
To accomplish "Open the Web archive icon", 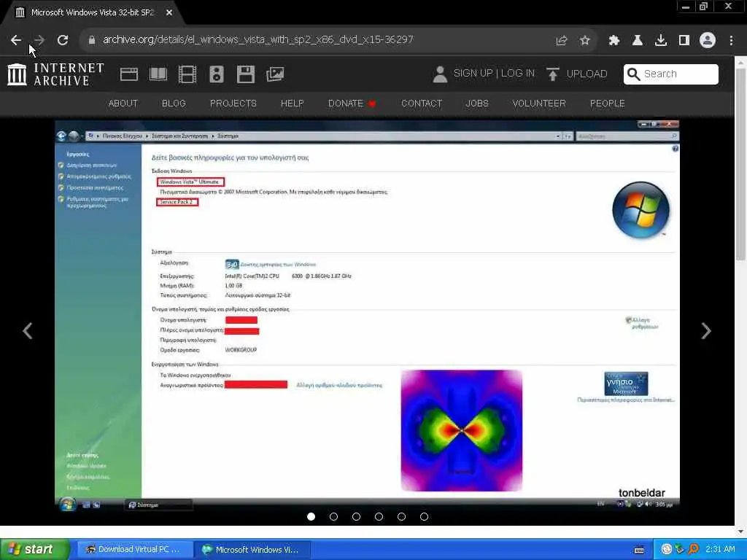I will point(129,74).
